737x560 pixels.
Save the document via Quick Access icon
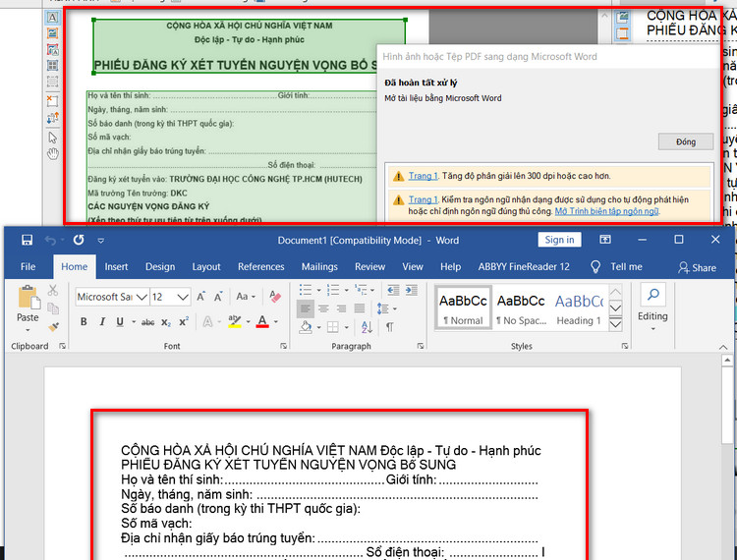click(x=28, y=240)
